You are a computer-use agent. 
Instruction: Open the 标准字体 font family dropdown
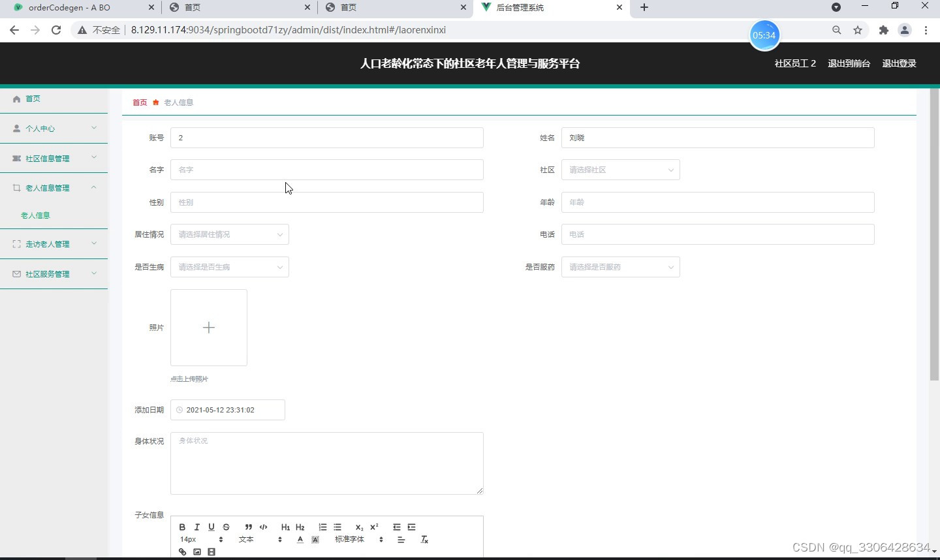359,539
